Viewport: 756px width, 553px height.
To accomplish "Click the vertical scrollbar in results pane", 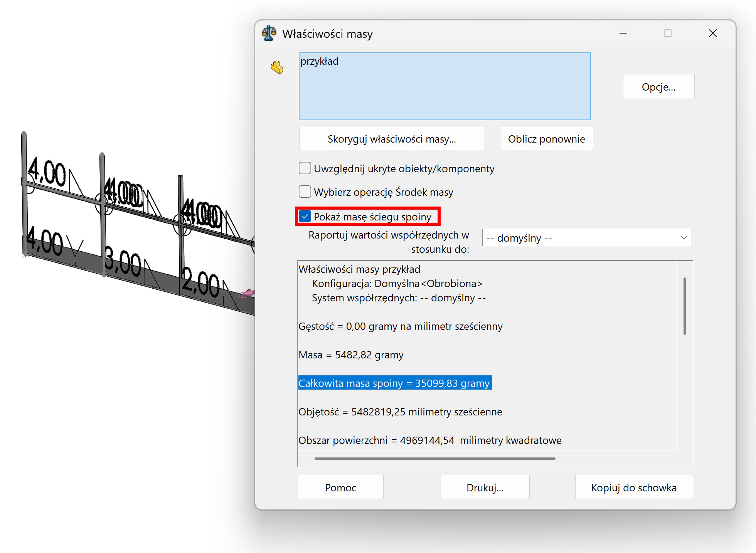I will [x=684, y=306].
